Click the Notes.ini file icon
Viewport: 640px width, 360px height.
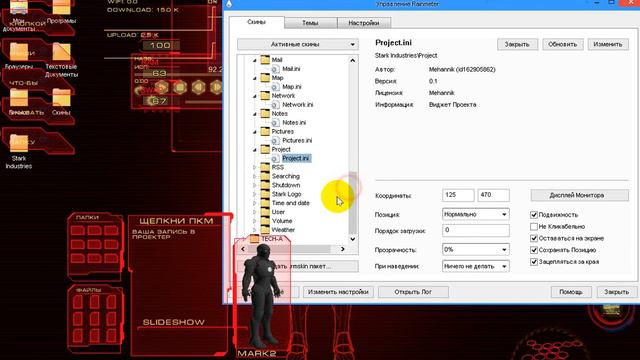276,123
